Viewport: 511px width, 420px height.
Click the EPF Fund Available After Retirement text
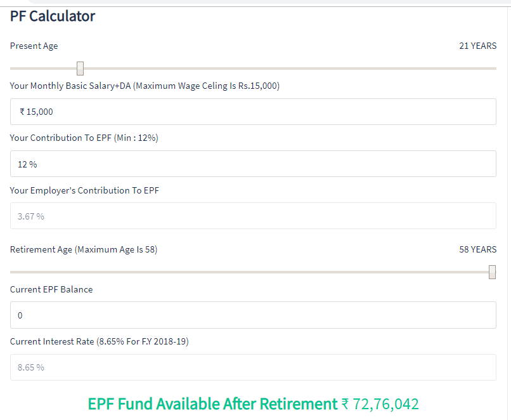click(213, 404)
